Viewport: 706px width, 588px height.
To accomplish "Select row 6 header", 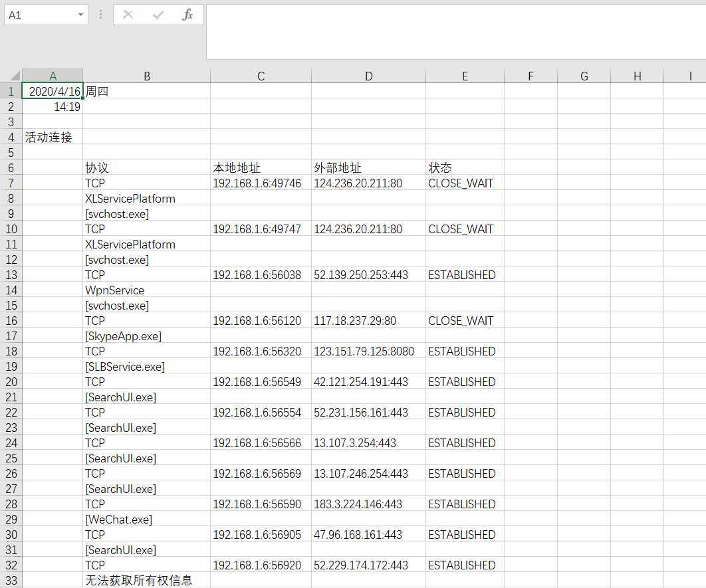I will [11, 168].
